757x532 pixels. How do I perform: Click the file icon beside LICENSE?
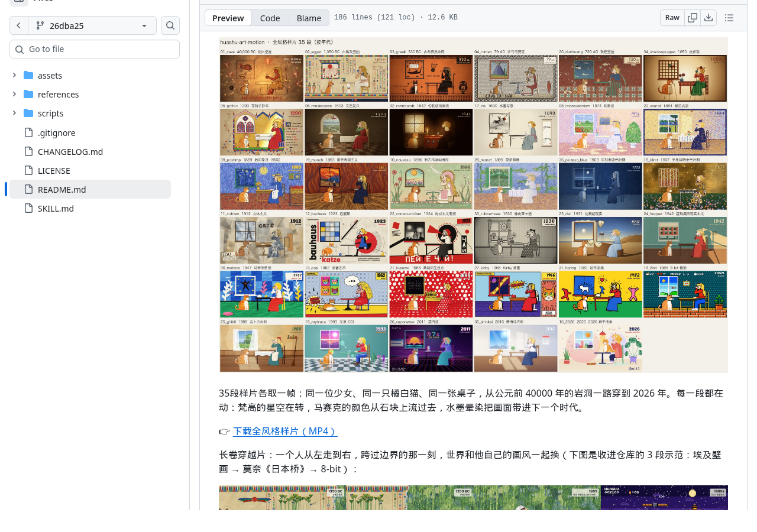[28, 170]
